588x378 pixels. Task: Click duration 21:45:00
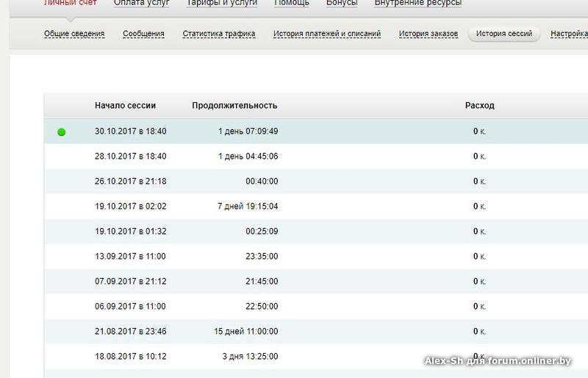[x=262, y=282]
